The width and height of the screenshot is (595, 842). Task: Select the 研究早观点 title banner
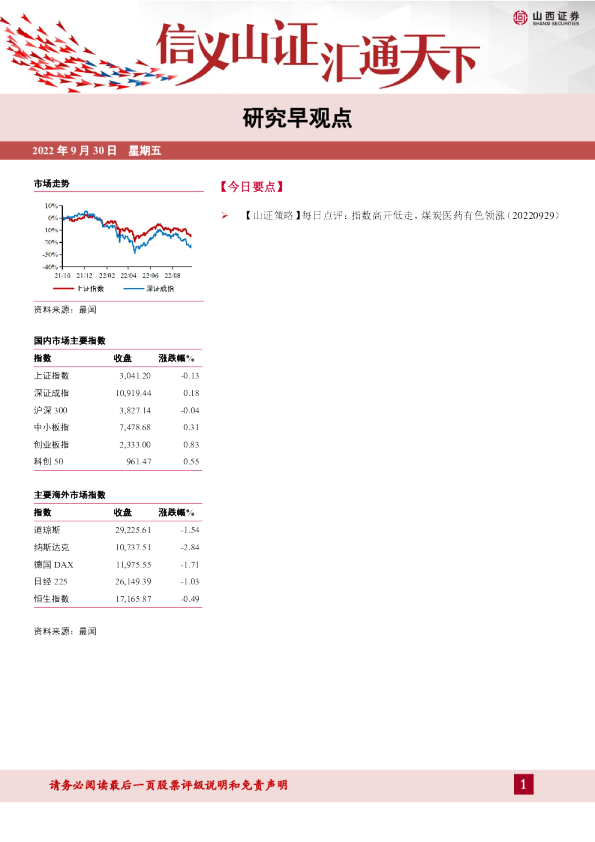298,119
